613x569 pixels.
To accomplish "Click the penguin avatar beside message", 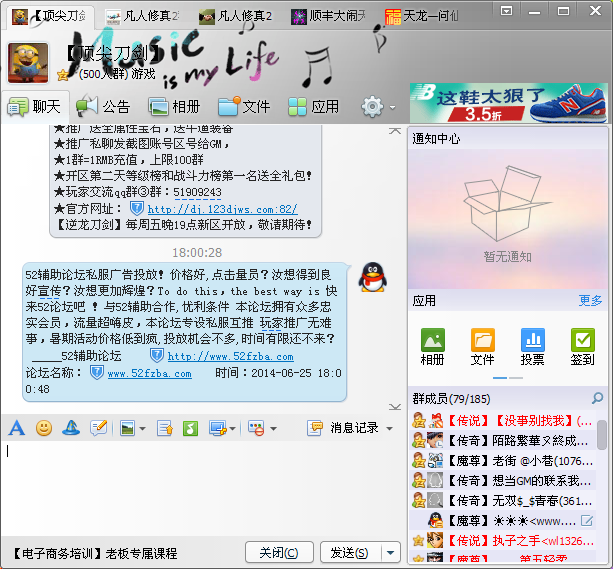I will pos(373,277).
